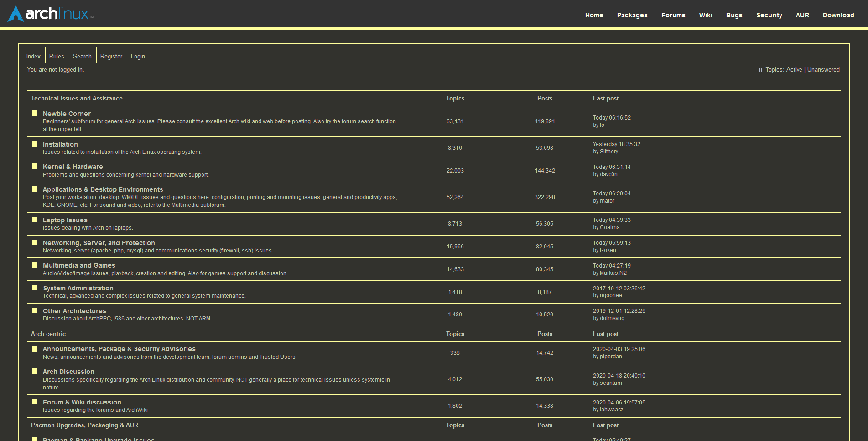868x441 pixels.
Task: Show Unanswered topics
Action: click(x=823, y=70)
